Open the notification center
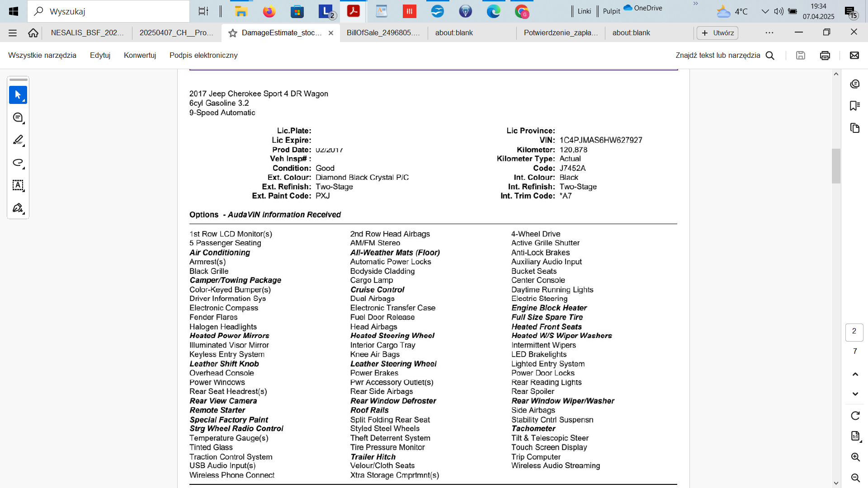 [x=851, y=12]
